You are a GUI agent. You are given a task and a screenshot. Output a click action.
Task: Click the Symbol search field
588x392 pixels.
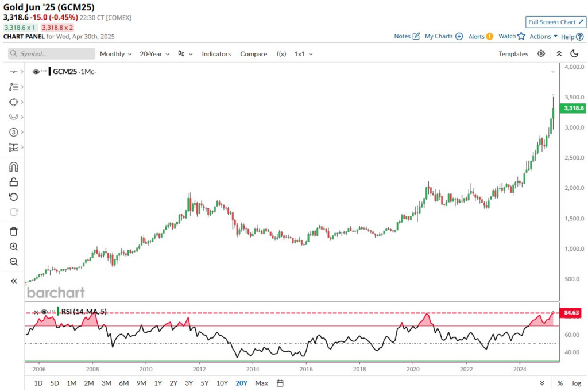[52, 54]
